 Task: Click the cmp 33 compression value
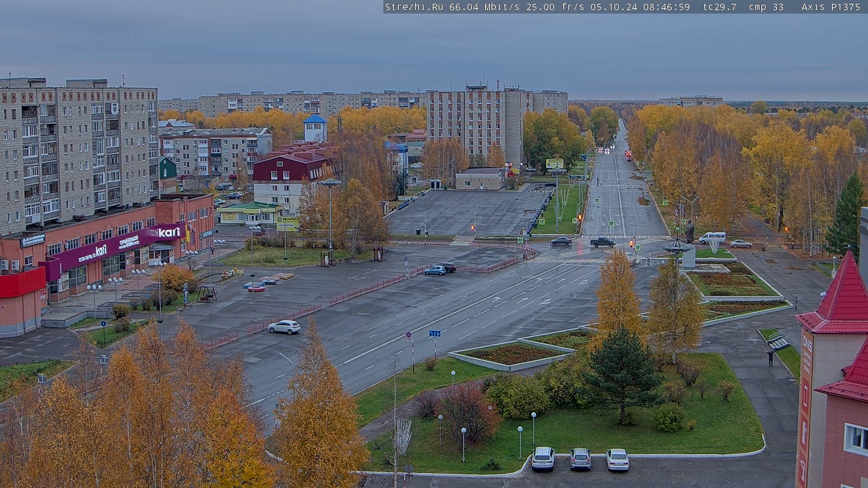tap(766, 7)
